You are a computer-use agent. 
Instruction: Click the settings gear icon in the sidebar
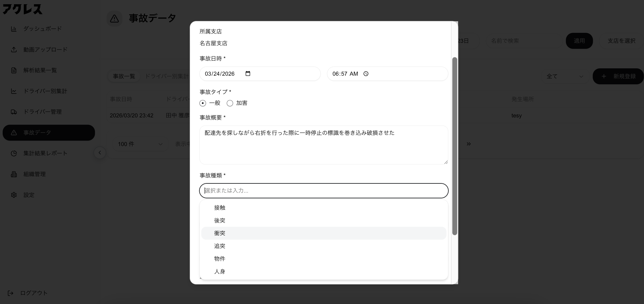click(14, 195)
